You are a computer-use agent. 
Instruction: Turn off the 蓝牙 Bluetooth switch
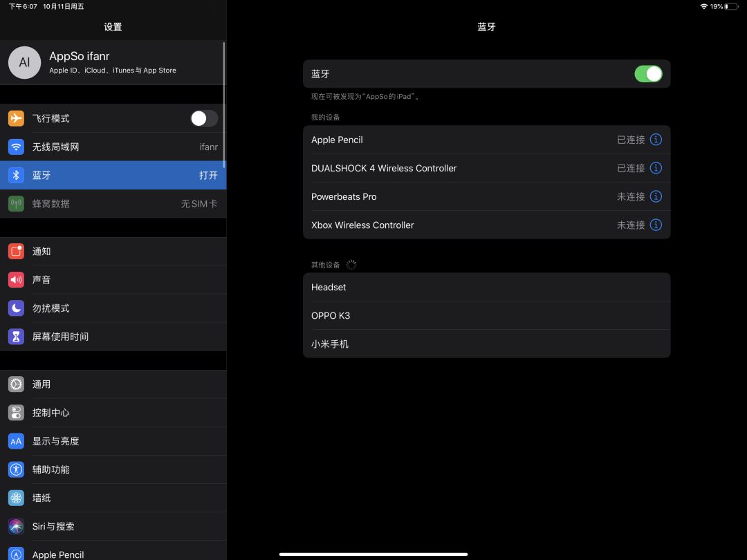coord(648,74)
